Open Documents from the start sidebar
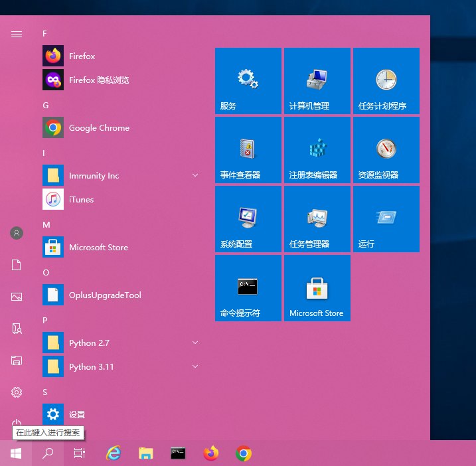 coord(17,265)
